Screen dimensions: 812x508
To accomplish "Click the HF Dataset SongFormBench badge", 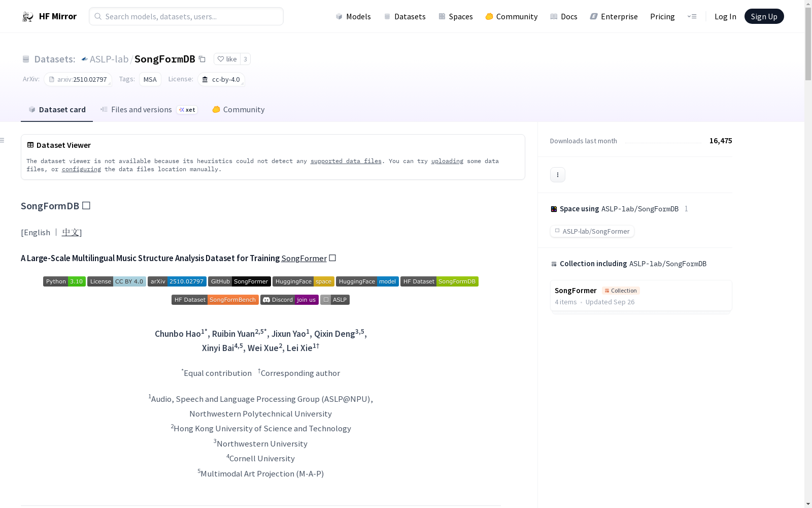I will [x=215, y=300].
